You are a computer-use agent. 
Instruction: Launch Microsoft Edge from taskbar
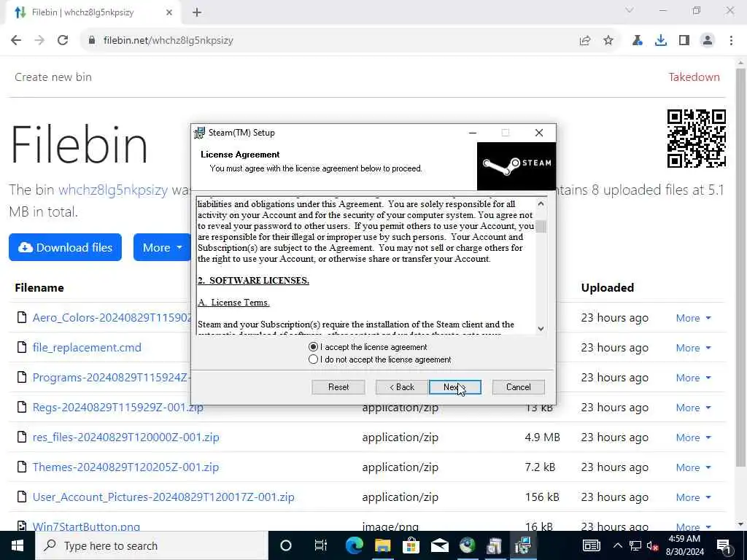[x=354, y=545]
